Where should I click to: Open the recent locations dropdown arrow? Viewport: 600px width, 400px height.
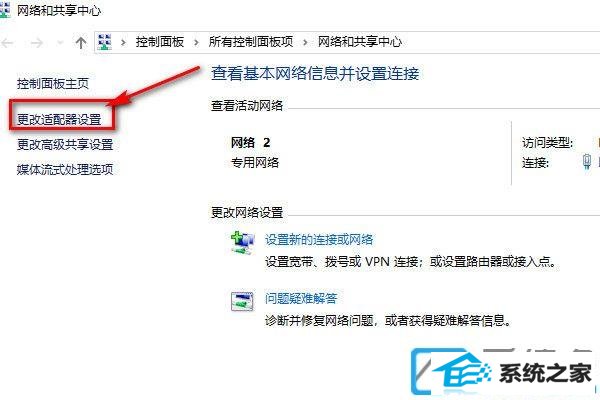coord(60,42)
